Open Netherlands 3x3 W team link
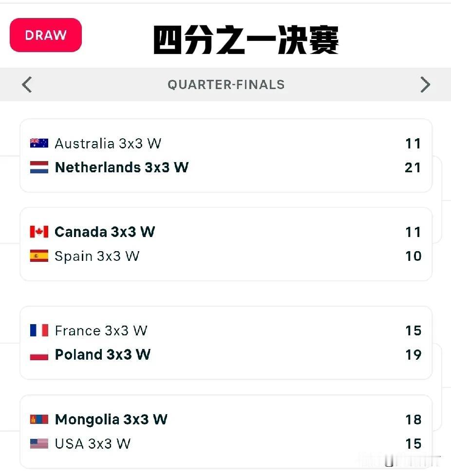 coord(122,167)
